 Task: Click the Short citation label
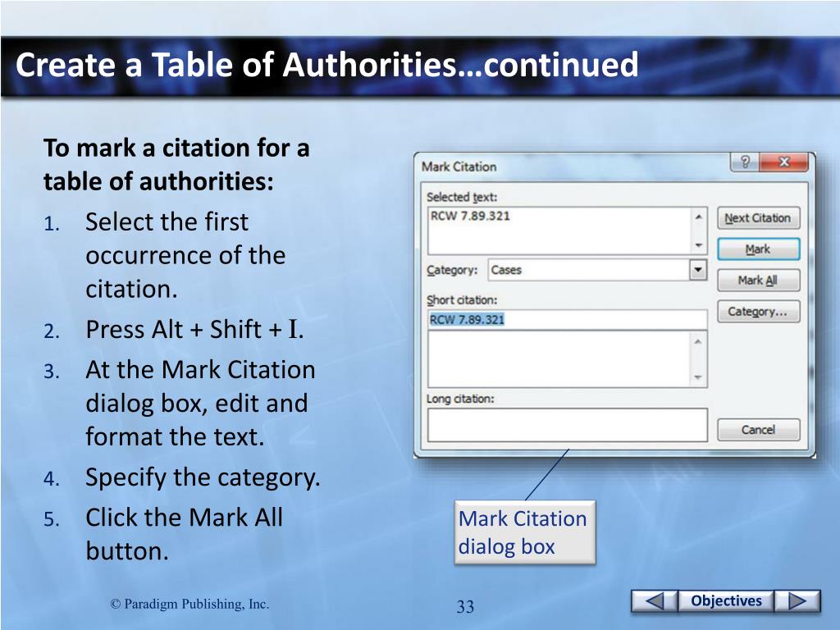[462, 300]
